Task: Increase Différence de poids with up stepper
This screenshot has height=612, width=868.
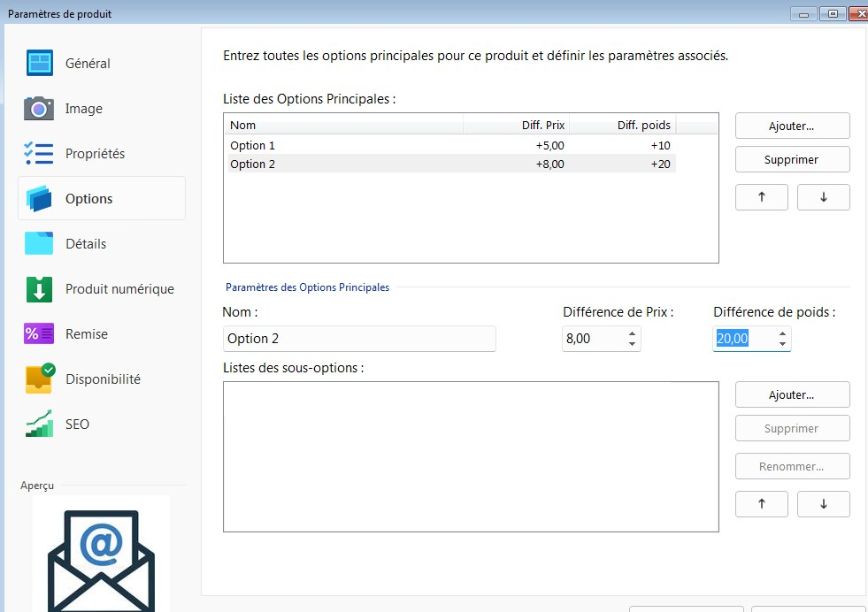Action: pyautogui.click(x=782, y=334)
